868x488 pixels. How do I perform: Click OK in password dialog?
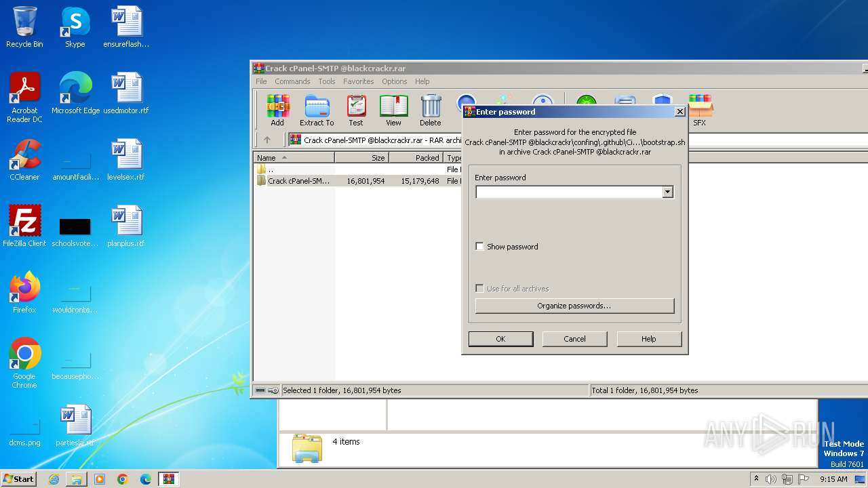(x=500, y=339)
